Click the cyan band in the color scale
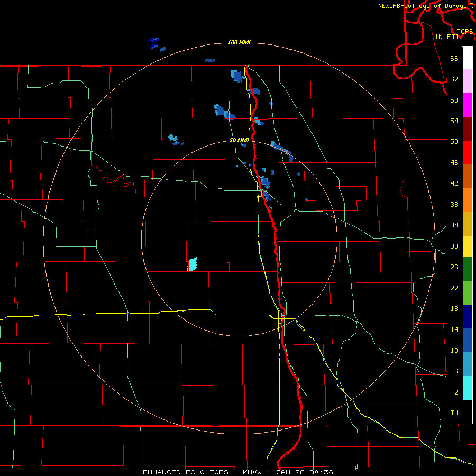Image resolution: width=476 pixels, height=476 pixels. tap(467, 388)
